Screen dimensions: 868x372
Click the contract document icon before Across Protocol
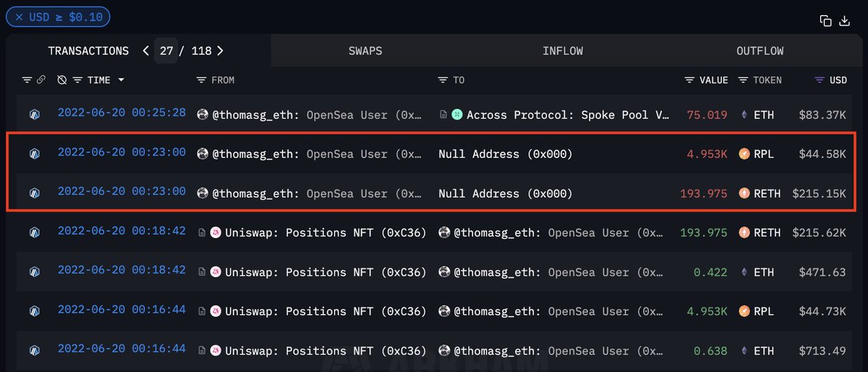(443, 114)
